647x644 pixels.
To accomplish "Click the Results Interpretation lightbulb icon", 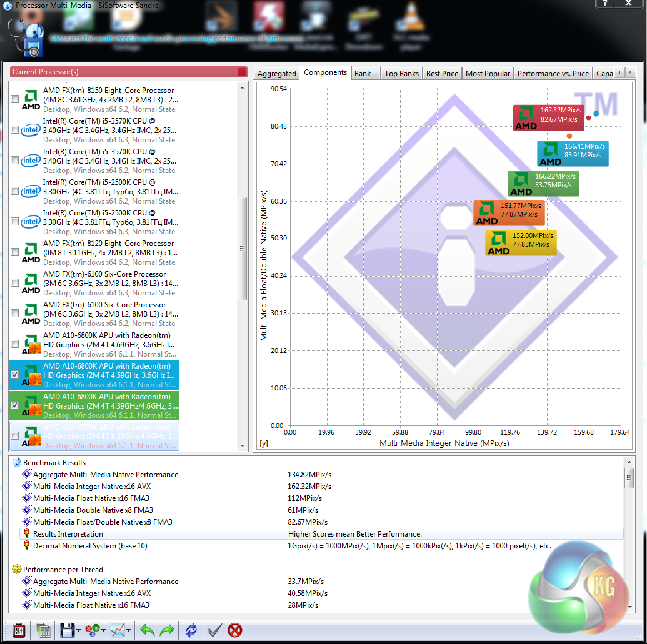I will pyautogui.click(x=26, y=533).
